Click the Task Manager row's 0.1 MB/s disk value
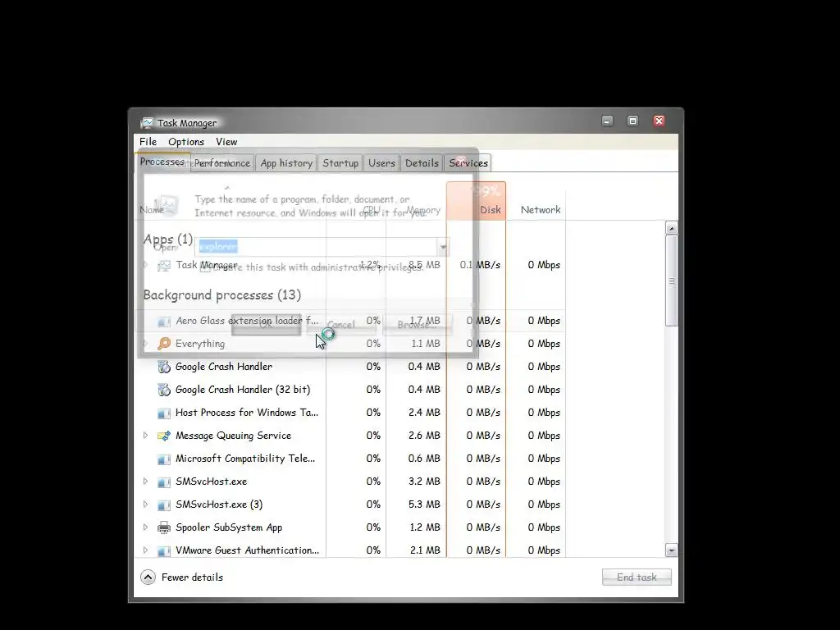The image size is (840, 630). pos(480,265)
